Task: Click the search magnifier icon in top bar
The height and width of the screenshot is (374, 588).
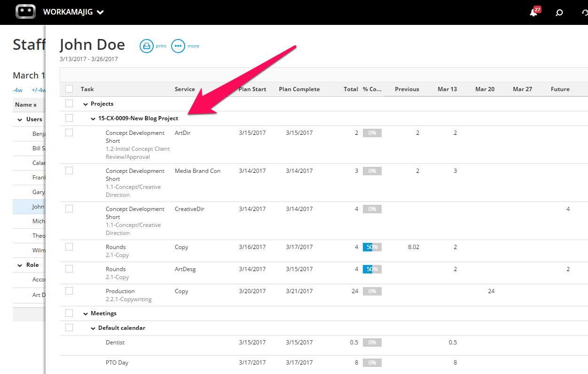Action: pyautogui.click(x=559, y=13)
